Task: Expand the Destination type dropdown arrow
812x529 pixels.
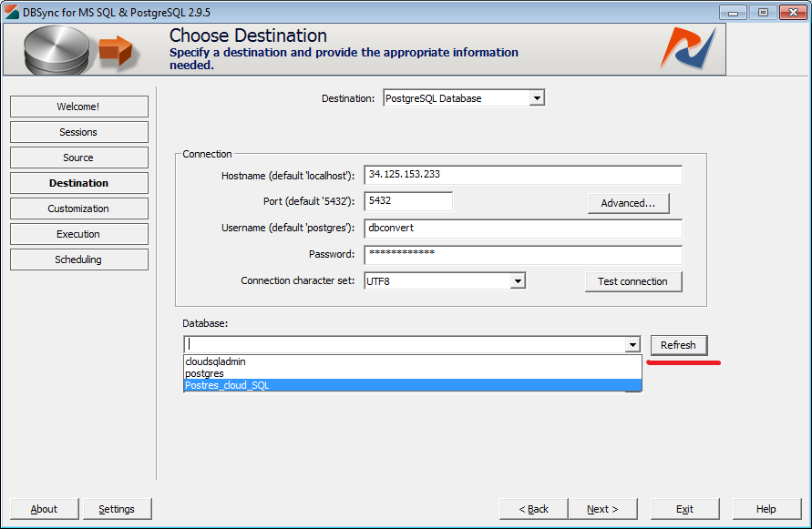Action: (537, 97)
